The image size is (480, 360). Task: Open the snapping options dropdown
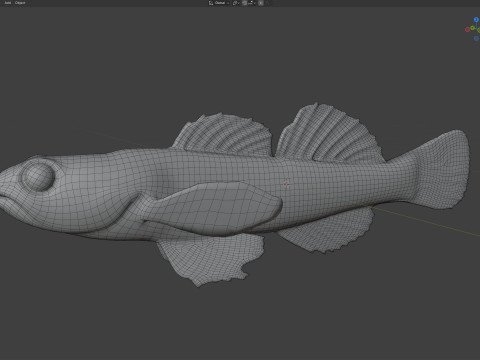tap(252, 3)
